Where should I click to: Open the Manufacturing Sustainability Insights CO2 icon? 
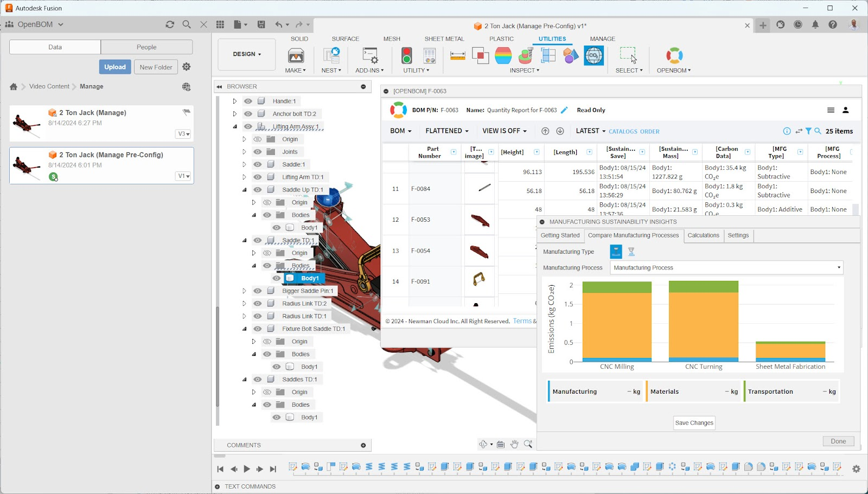[594, 55]
